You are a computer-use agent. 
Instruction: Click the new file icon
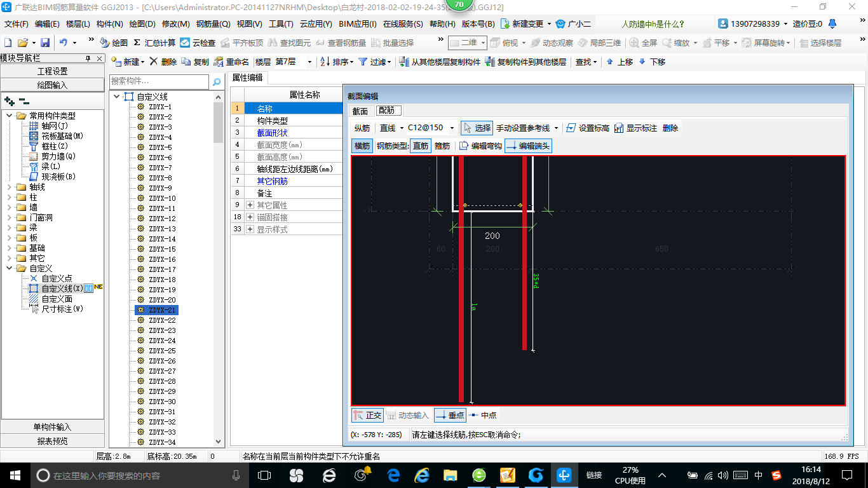8,43
